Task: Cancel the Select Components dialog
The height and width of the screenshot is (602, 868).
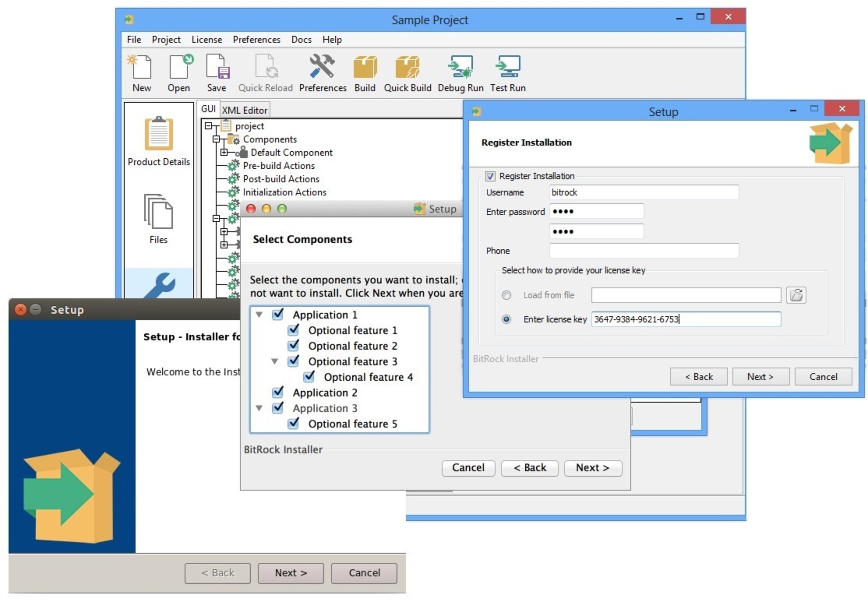Action: [468, 468]
